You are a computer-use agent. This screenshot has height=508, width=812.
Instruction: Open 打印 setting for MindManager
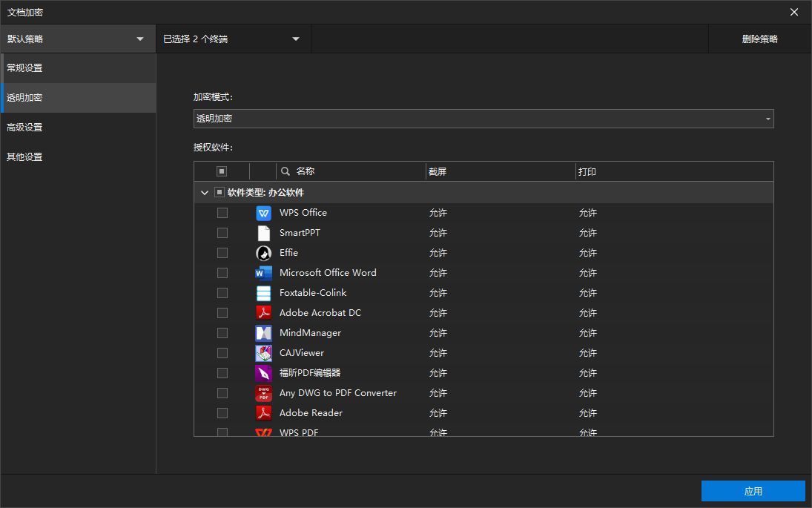click(588, 333)
